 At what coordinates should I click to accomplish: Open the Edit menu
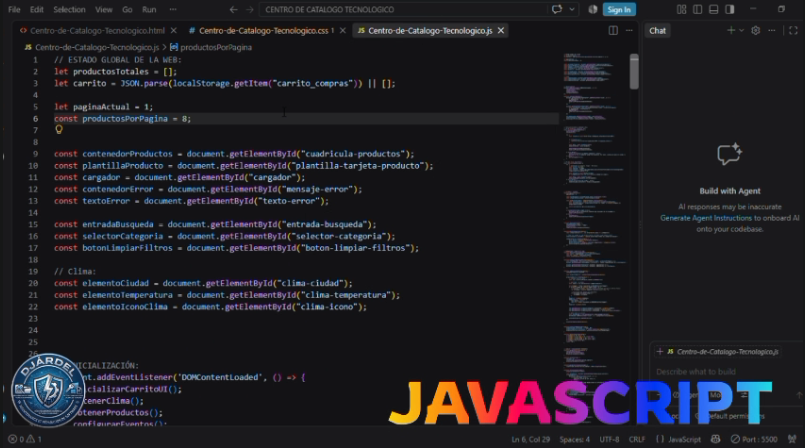(x=36, y=9)
